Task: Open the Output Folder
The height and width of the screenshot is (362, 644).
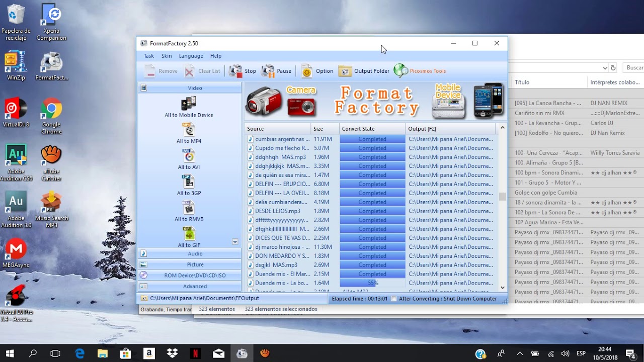Action: pos(364,71)
